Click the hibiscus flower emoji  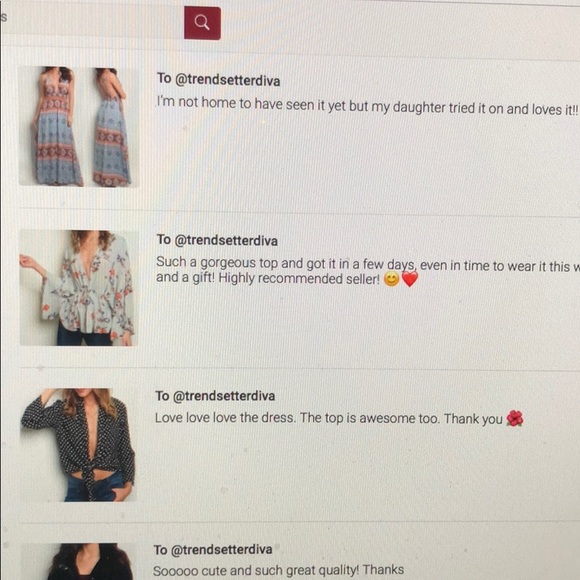click(515, 419)
